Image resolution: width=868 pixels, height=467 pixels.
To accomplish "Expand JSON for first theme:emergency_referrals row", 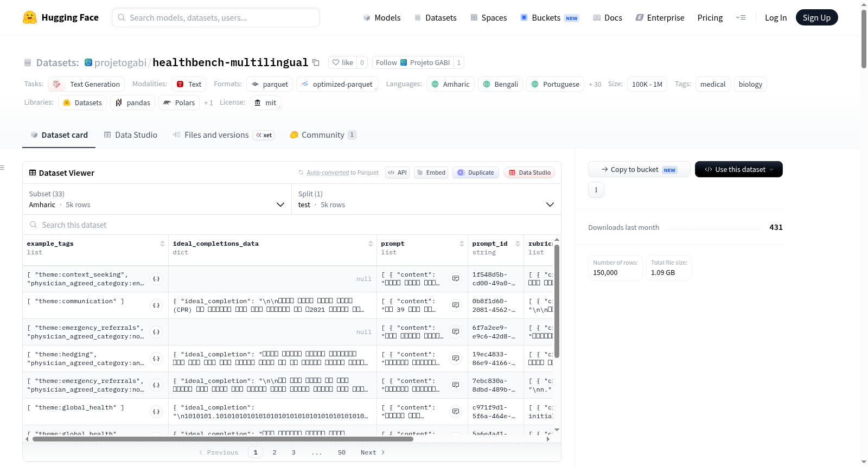I will pos(156,332).
